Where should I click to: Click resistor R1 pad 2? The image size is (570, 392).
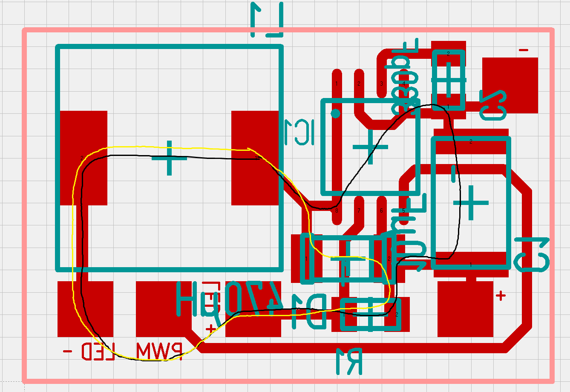(x=396, y=314)
